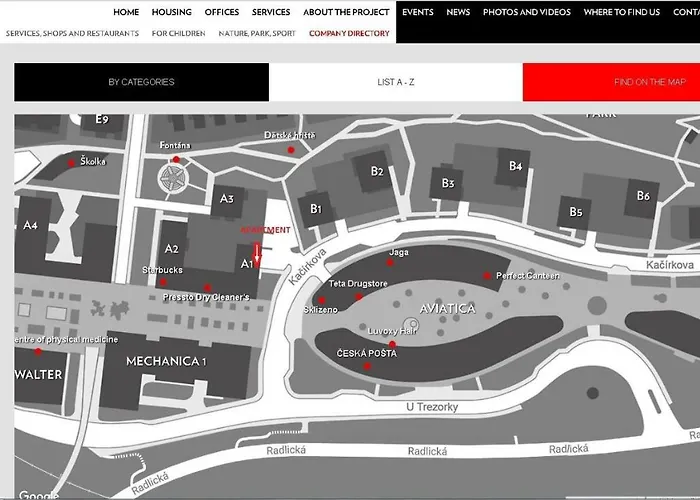Click the Starbucks map marker
The image size is (700, 500).
(163, 282)
